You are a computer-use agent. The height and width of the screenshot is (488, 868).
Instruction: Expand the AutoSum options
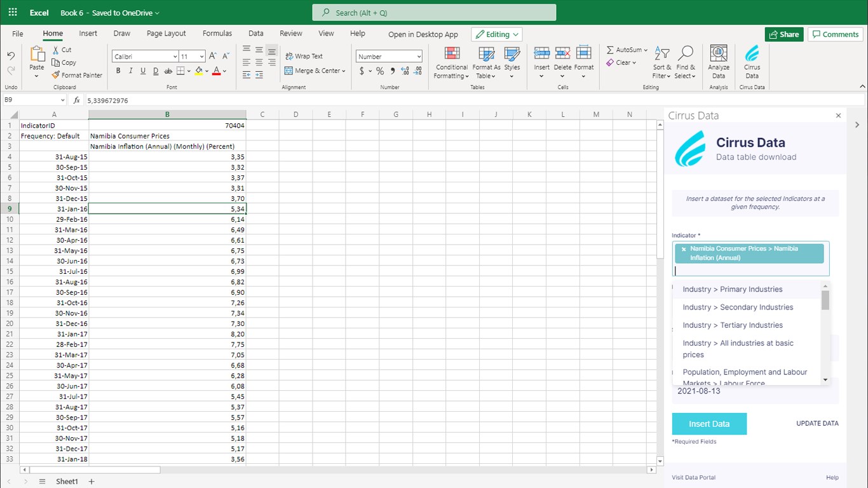[x=646, y=50]
